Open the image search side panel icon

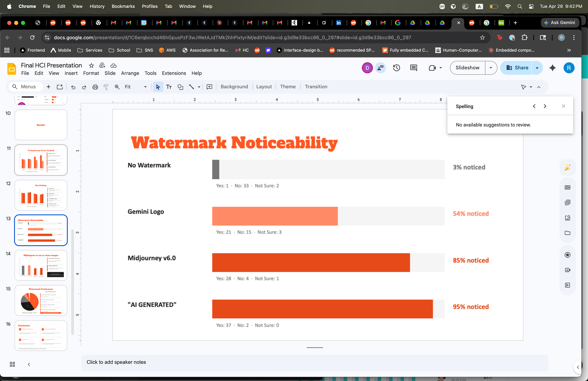568,218
